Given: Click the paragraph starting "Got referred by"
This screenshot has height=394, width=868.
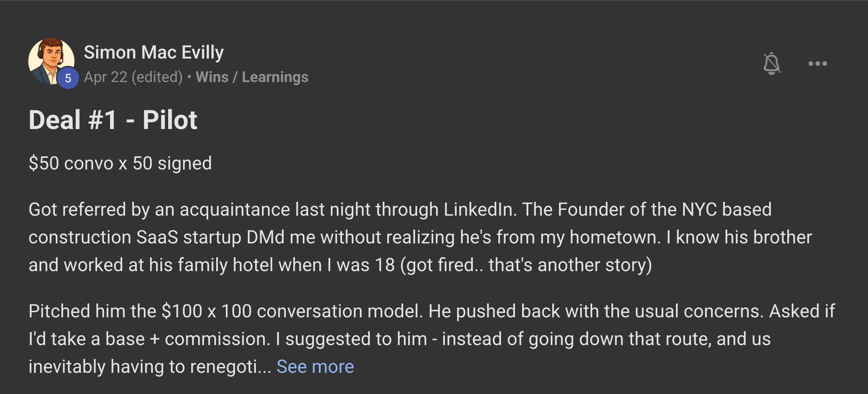Looking at the screenshot, I should tap(420, 237).
